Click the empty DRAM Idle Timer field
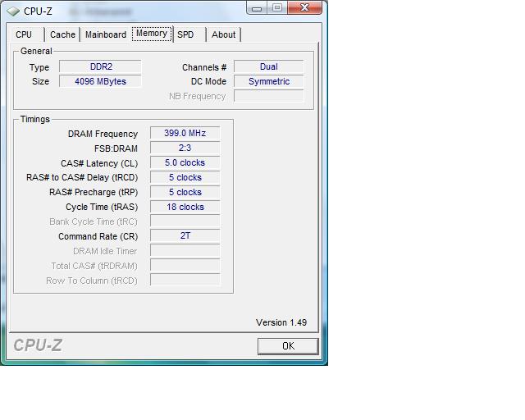525x420 pixels. click(x=185, y=250)
